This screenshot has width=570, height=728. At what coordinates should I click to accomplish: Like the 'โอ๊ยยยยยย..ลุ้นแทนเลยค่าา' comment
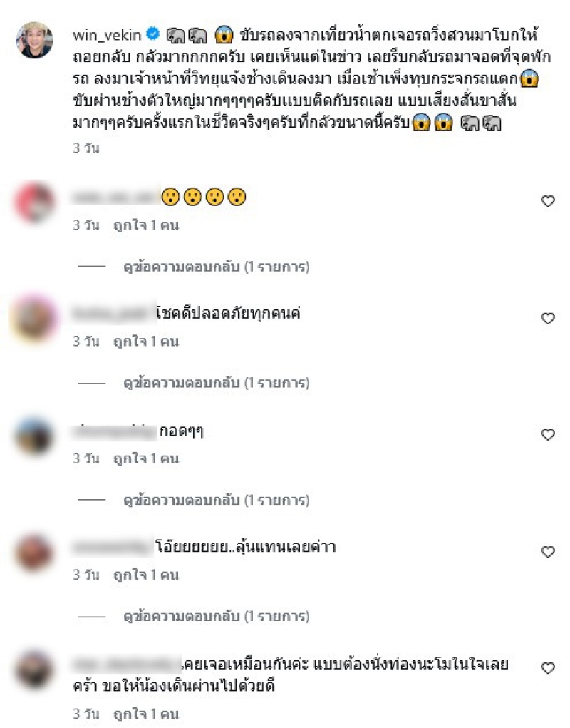point(548,552)
